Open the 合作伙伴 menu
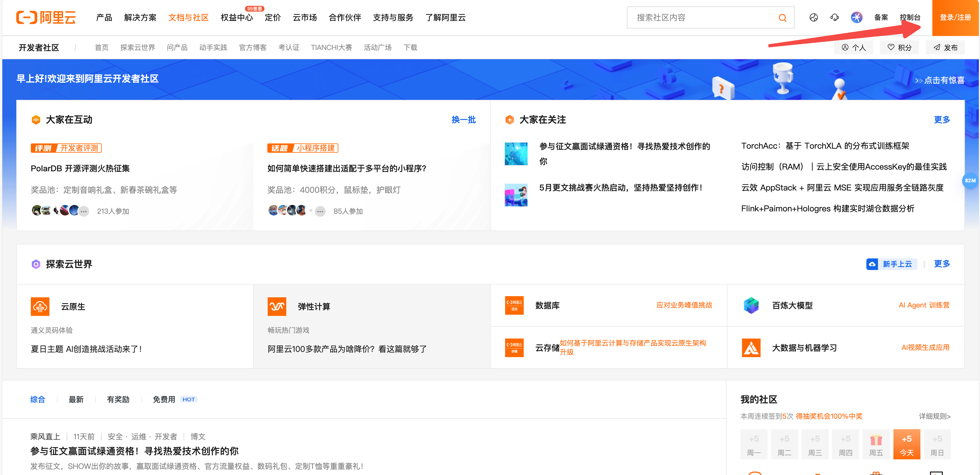This screenshot has width=980, height=475. pos(345,17)
